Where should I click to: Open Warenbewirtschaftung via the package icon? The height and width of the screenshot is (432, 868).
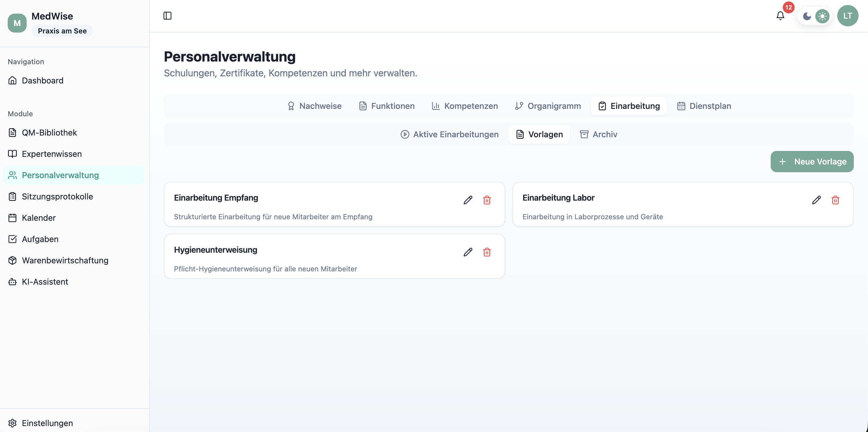[x=12, y=260]
